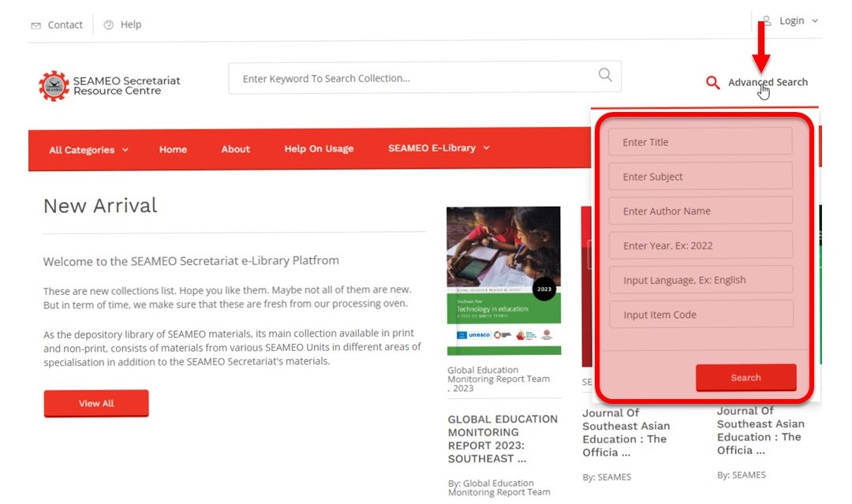This screenshot has width=852, height=504.
Task: Click the SEAMEO Secretariat Resource Centre name
Action: pos(126,85)
